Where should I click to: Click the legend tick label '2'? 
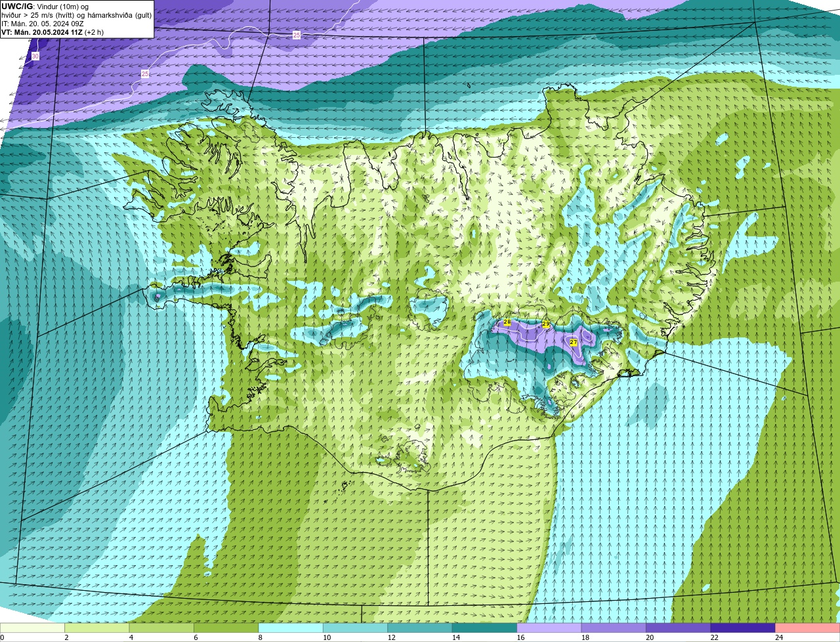(x=66, y=637)
